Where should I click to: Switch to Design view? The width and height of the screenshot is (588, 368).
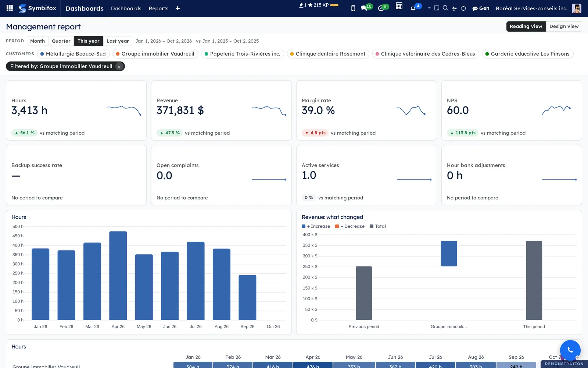click(564, 26)
